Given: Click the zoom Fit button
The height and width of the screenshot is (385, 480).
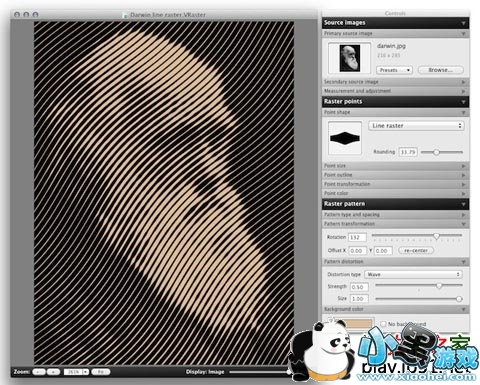Looking at the screenshot, I should pos(101,372).
